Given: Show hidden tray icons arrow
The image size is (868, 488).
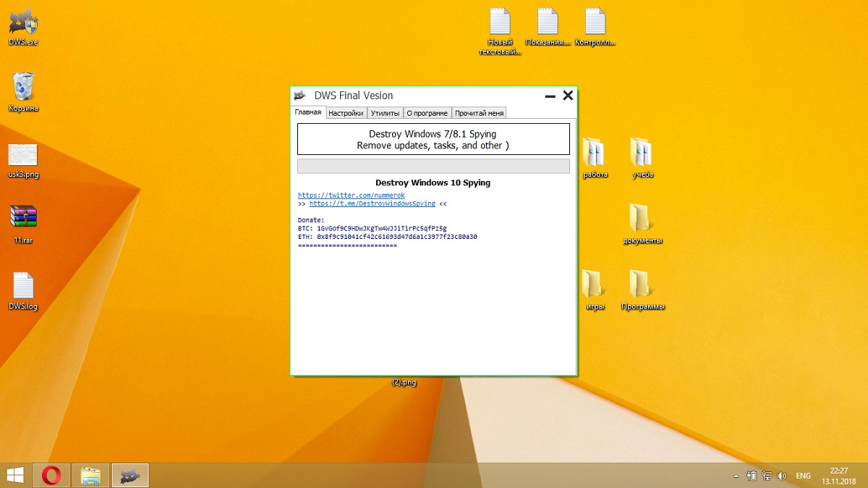Looking at the screenshot, I should [736, 476].
